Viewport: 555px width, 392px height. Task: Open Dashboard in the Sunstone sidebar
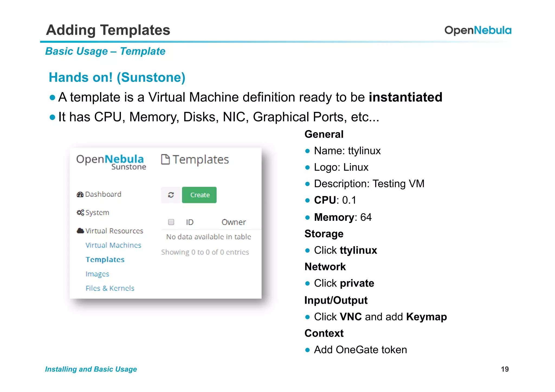coord(103,194)
